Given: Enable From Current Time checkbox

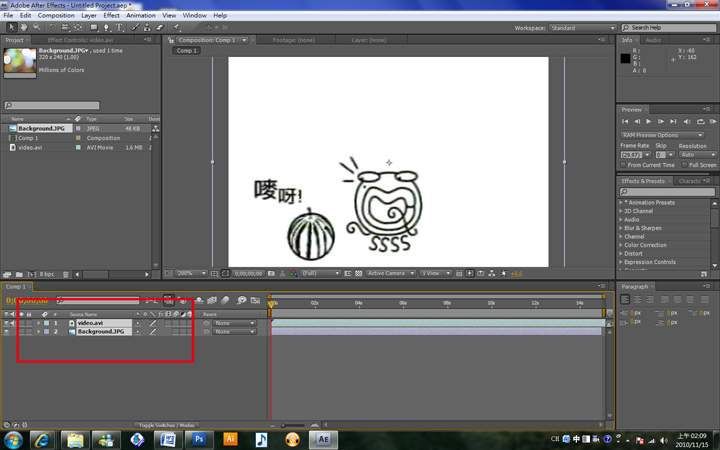Looking at the screenshot, I should coord(624,165).
